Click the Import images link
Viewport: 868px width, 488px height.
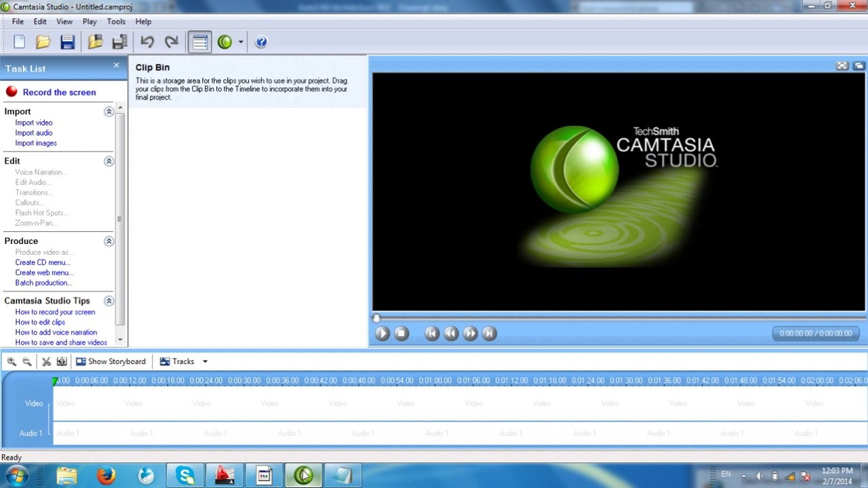[36, 143]
